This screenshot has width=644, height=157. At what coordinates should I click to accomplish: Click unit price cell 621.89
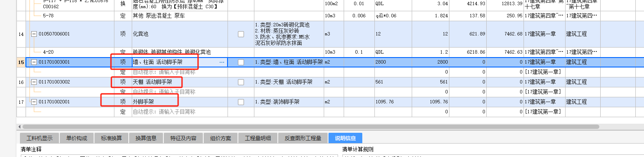[x=467, y=34]
